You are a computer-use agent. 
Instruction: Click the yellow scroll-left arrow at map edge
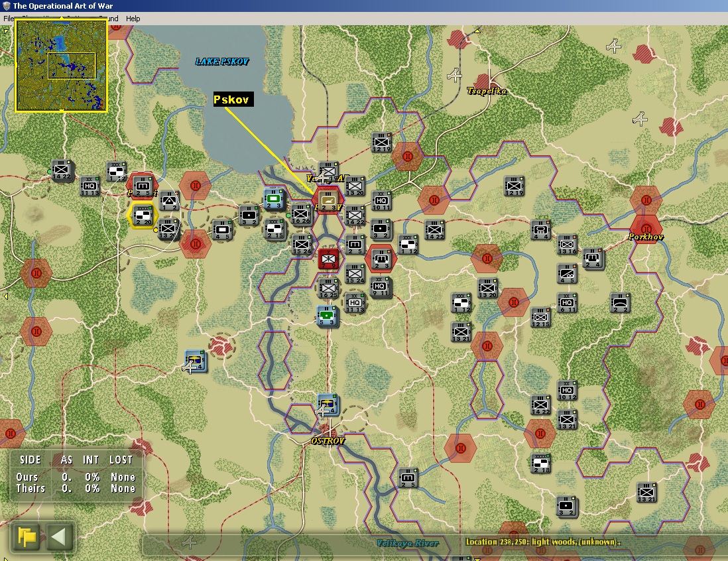coord(5,296)
